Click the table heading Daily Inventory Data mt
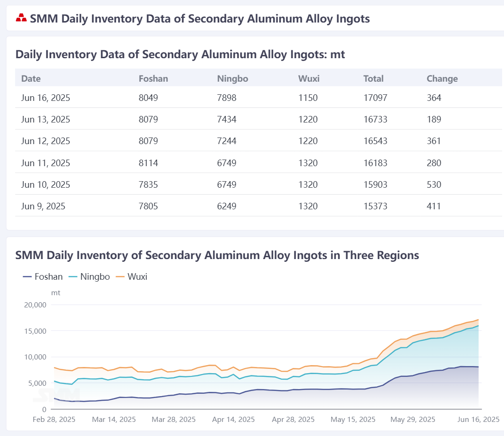The width and height of the screenshot is (504, 436). pyautogui.click(x=180, y=54)
